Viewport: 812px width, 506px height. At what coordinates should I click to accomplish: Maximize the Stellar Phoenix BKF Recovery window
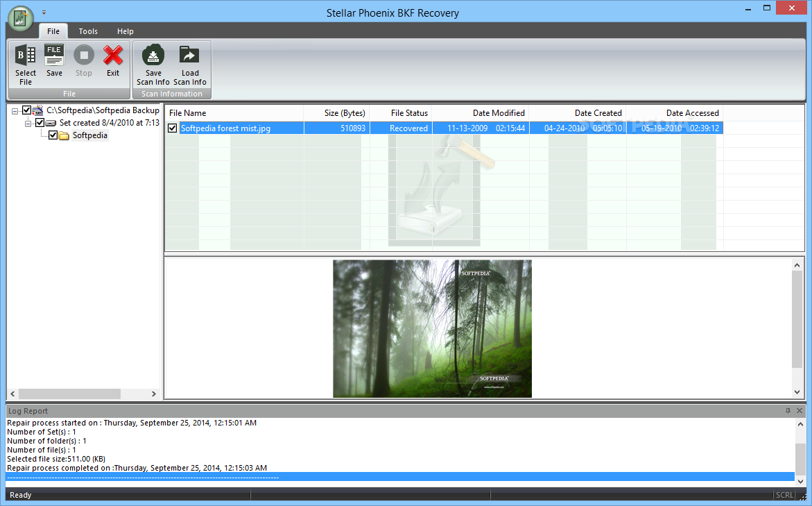pos(767,8)
